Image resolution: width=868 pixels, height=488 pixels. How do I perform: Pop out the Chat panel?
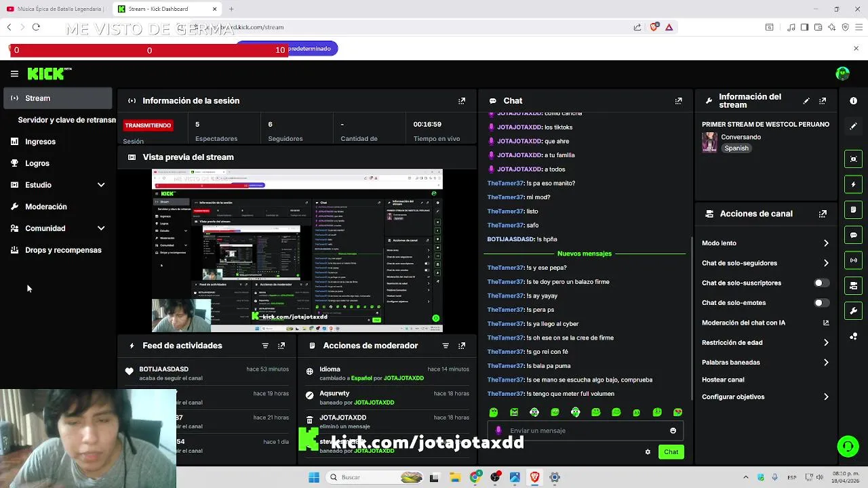click(679, 100)
